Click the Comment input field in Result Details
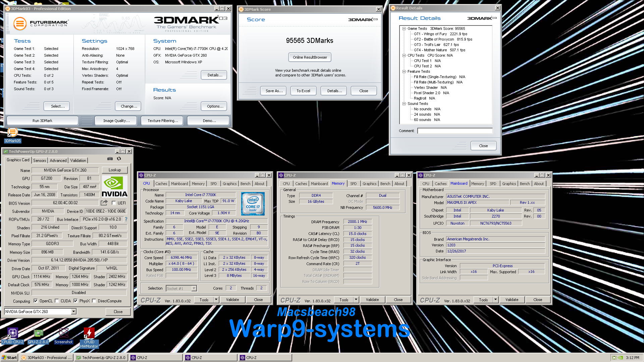Screen dimensions: 644x362 [x=455, y=131]
